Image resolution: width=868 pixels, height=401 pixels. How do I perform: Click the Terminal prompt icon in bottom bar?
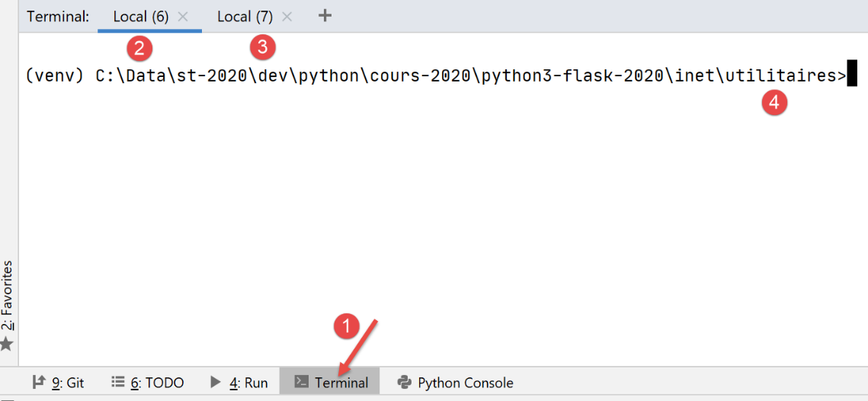pos(301,382)
